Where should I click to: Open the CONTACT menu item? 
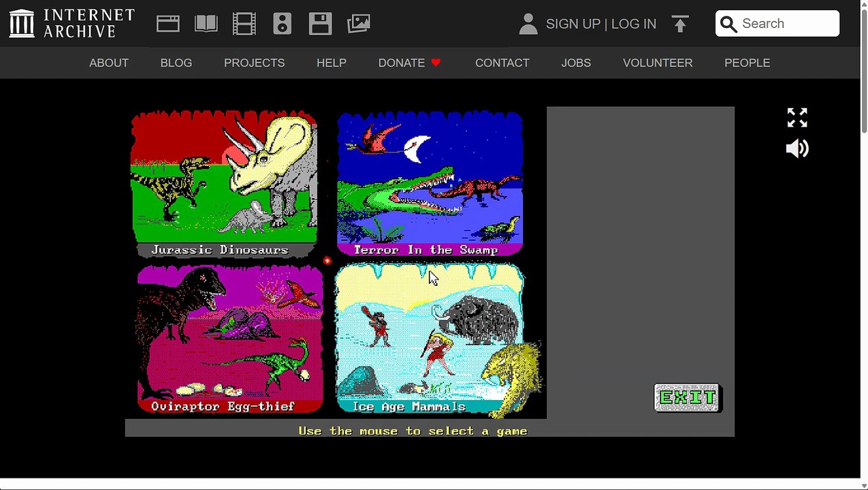502,63
